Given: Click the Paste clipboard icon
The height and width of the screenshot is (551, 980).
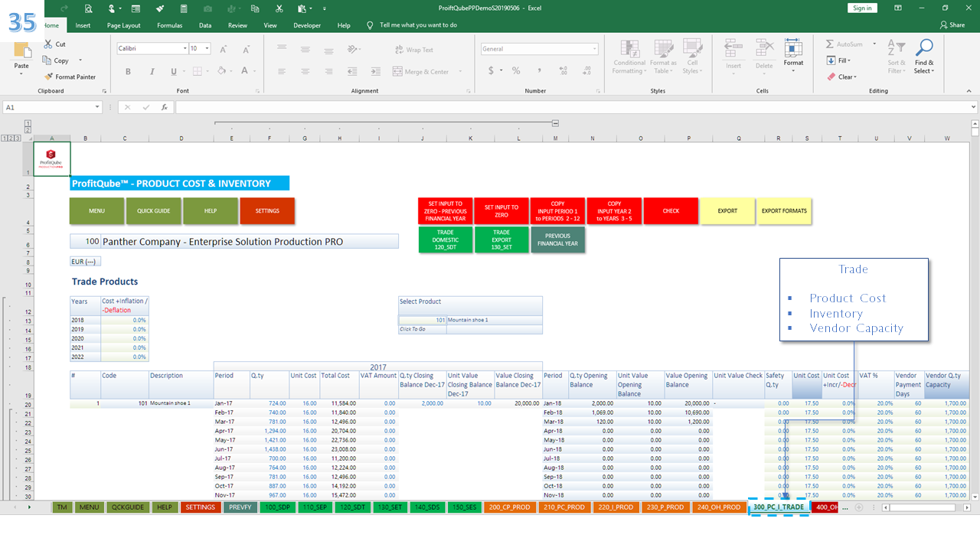Looking at the screenshot, I should (22, 51).
